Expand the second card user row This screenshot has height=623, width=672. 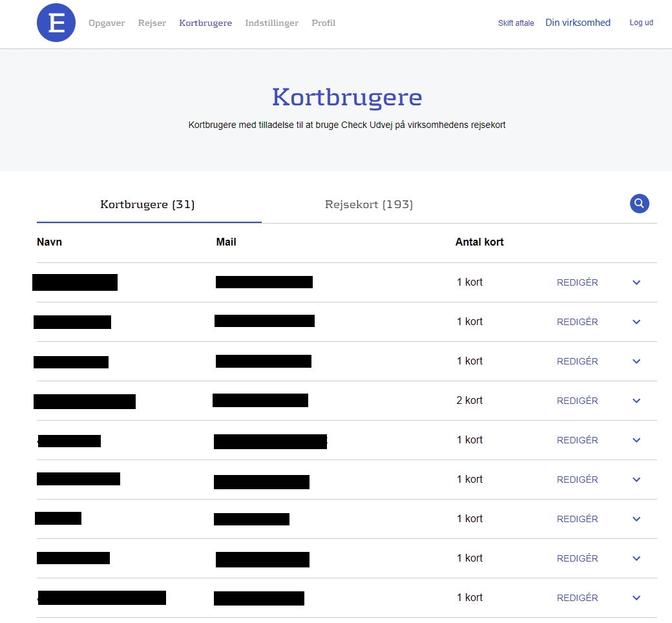tap(636, 322)
